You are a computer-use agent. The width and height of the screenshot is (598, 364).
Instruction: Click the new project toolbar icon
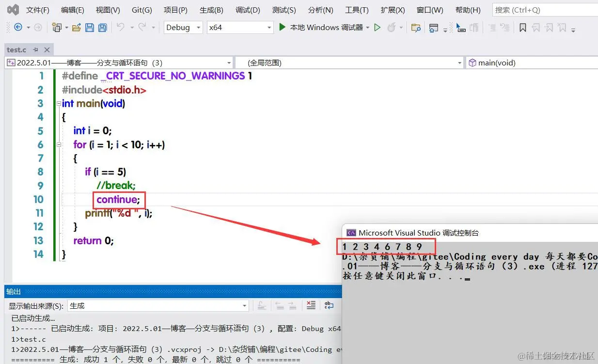(57, 28)
